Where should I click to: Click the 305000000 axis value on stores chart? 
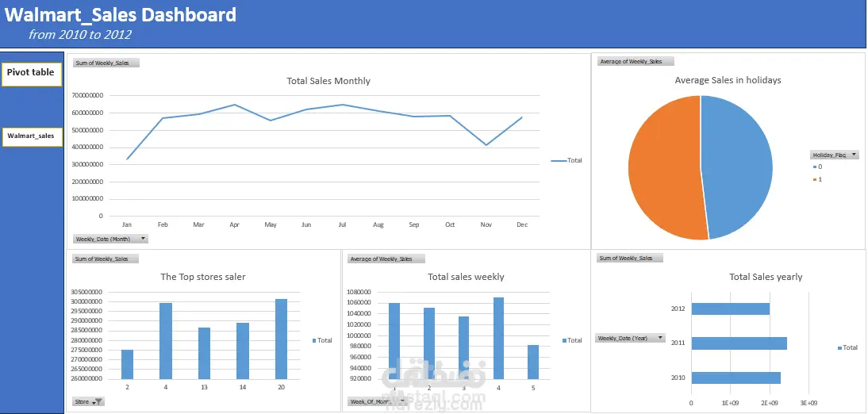[87, 292]
